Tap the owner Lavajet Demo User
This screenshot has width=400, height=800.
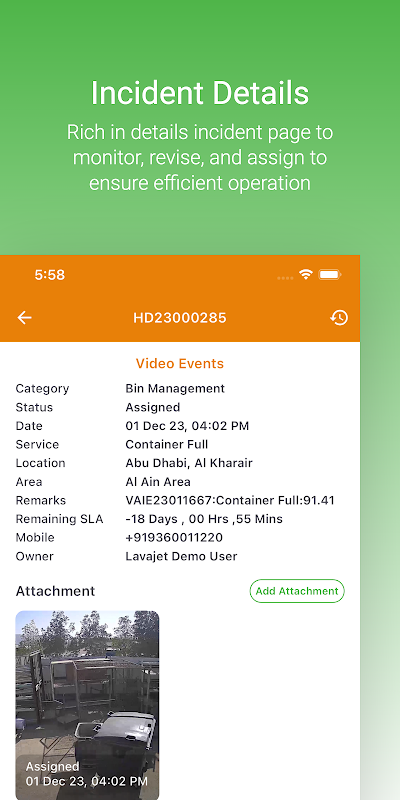181,557
